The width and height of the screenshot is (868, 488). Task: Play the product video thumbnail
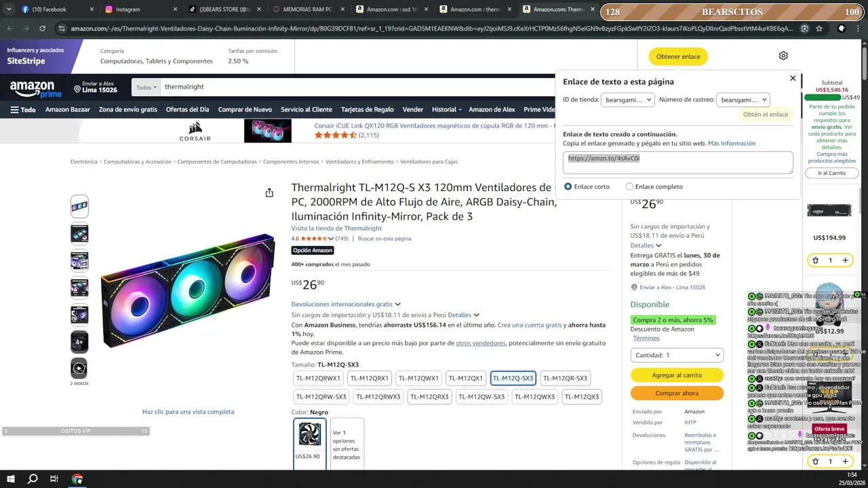79,368
